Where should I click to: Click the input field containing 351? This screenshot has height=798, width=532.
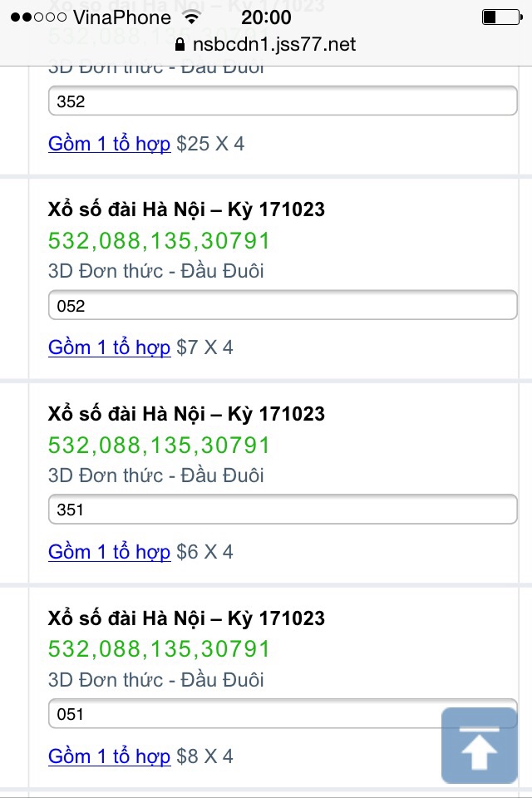(x=283, y=510)
